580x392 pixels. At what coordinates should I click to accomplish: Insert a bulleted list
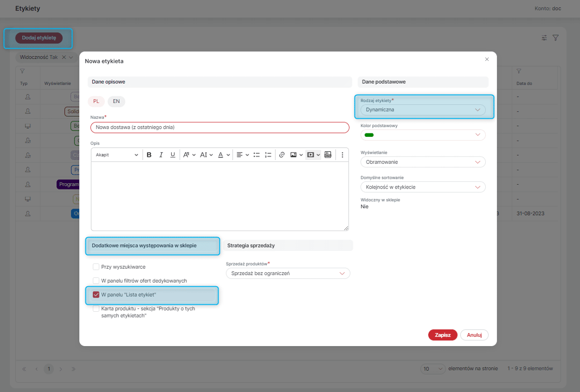(257, 155)
